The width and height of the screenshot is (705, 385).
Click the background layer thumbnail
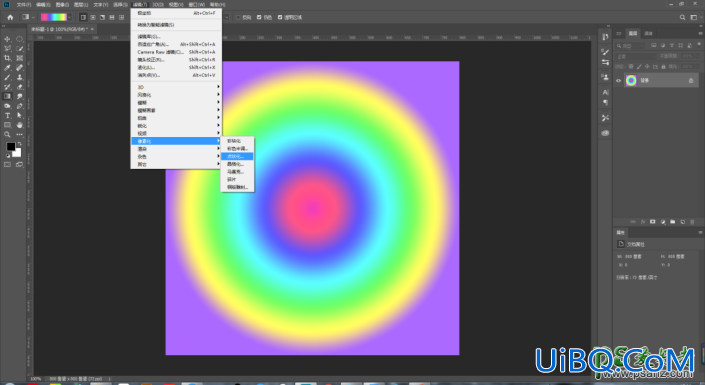(x=631, y=81)
